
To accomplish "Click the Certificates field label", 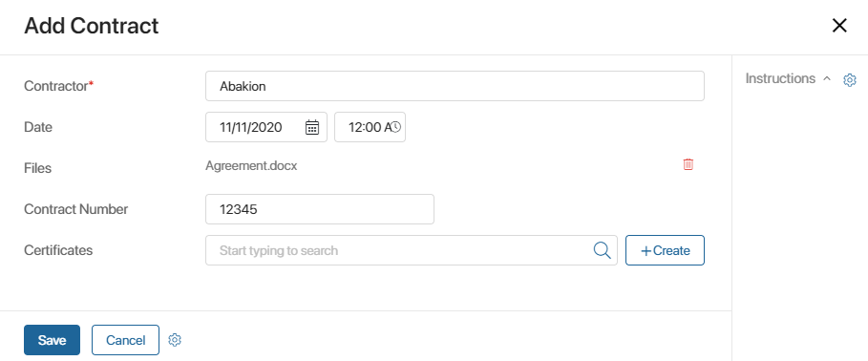I will coord(58,250).
